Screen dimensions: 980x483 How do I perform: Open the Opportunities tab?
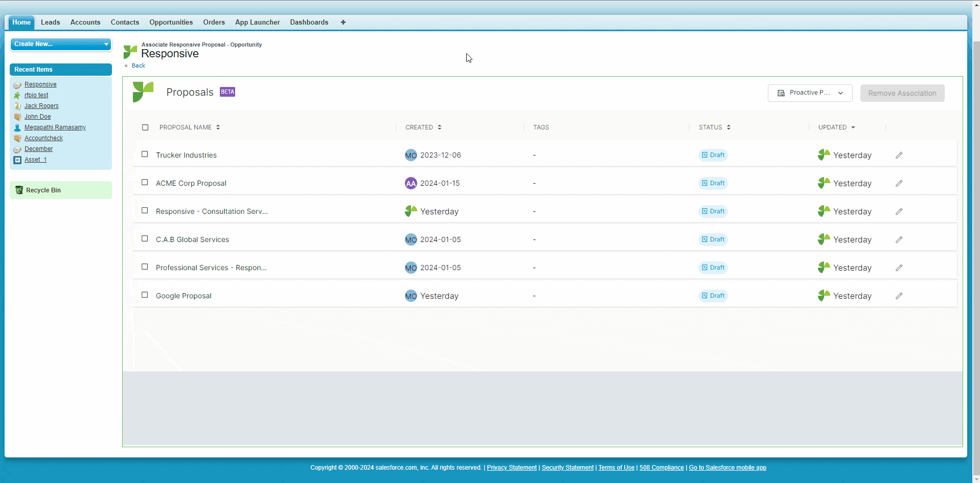point(171,22)
